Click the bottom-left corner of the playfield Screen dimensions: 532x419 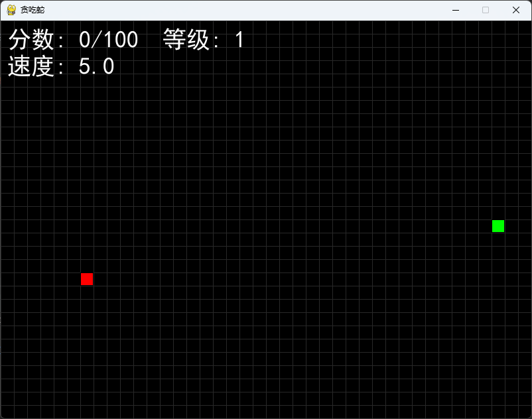coord(7,412)
